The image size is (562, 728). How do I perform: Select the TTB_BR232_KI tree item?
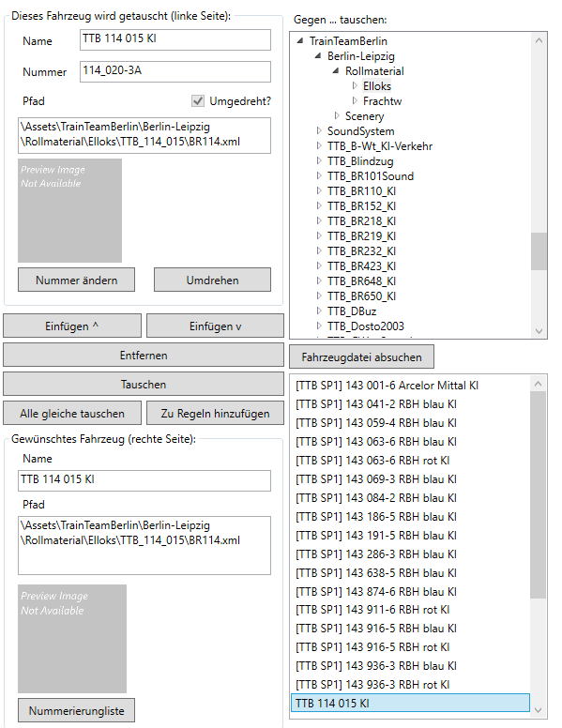click(361, 250)
